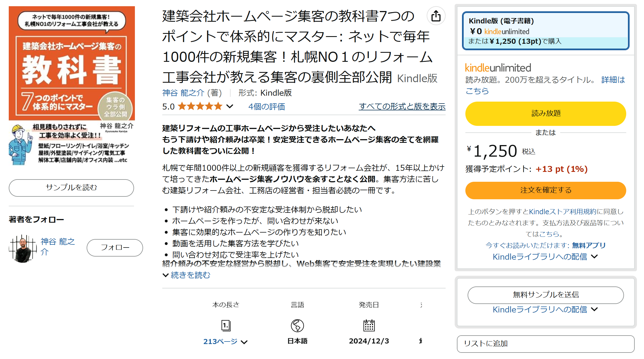This screenshot has height=359, width=644.
Task: Open the 4個の評価 ratings link
Action: pyautogui.click(x=266, y=107)
